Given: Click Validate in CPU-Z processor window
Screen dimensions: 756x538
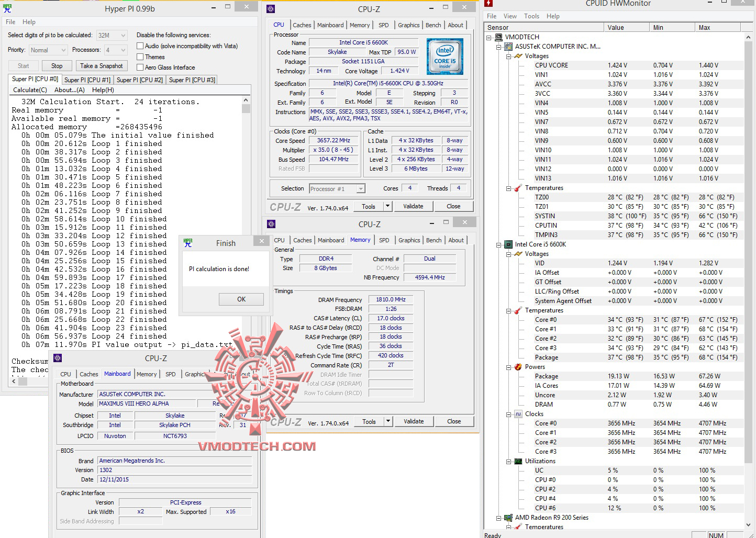Looking at the screenshot, I should pos(413,206).
